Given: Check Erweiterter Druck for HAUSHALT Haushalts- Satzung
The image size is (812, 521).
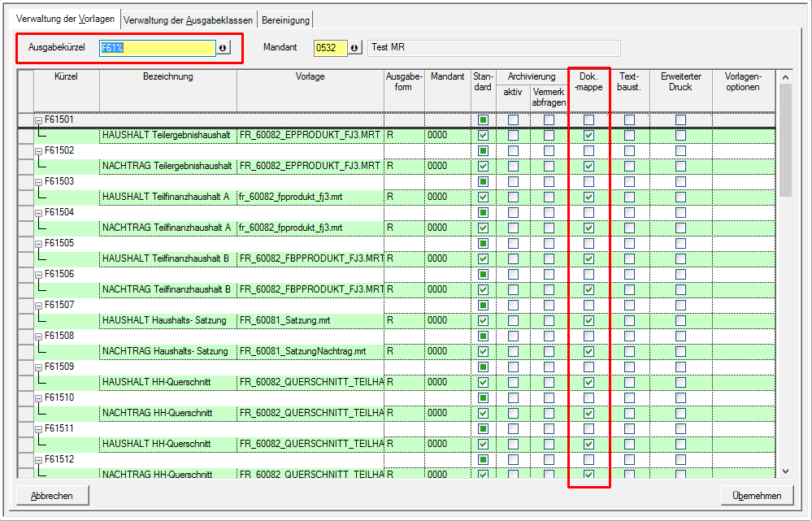Looking at the screenshot, I should (x=680, y=321).
